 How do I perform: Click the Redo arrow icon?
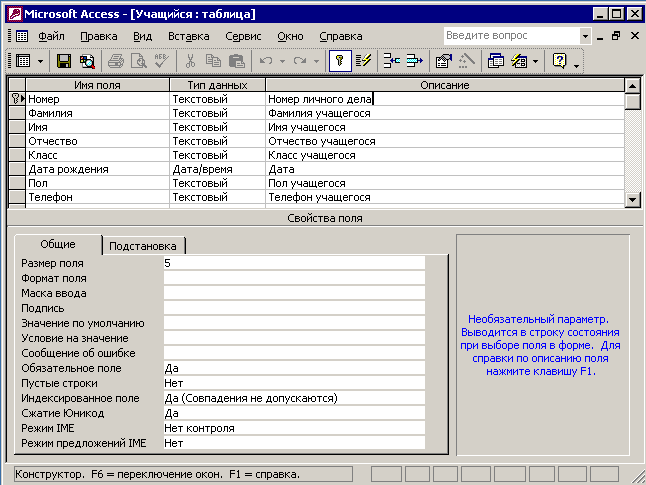(300, 61)
